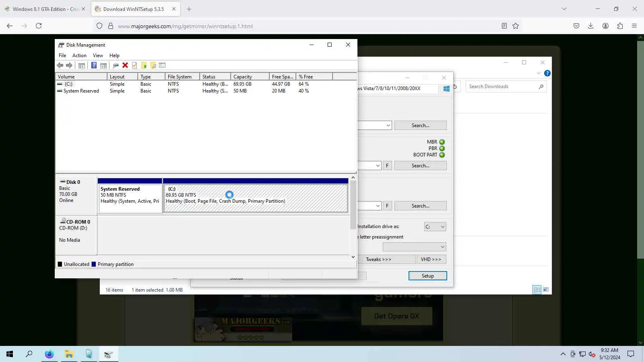Open the Firefox account icon
Screen dimensions: 644x362
point(605,26)
